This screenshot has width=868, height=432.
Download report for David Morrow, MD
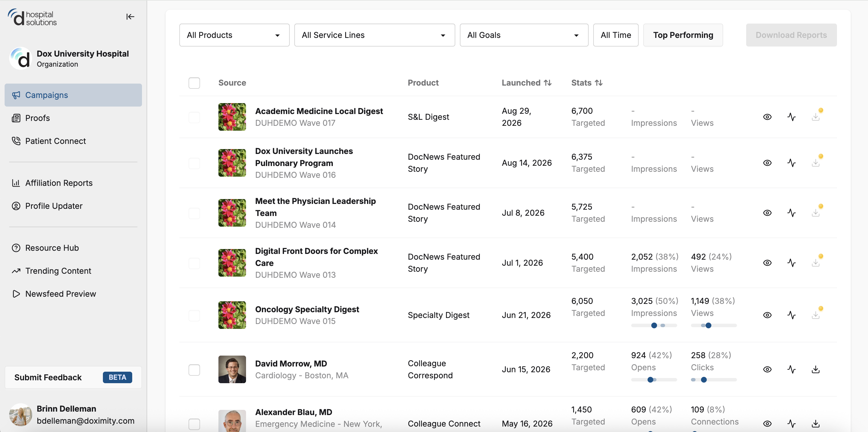[815, 369]
